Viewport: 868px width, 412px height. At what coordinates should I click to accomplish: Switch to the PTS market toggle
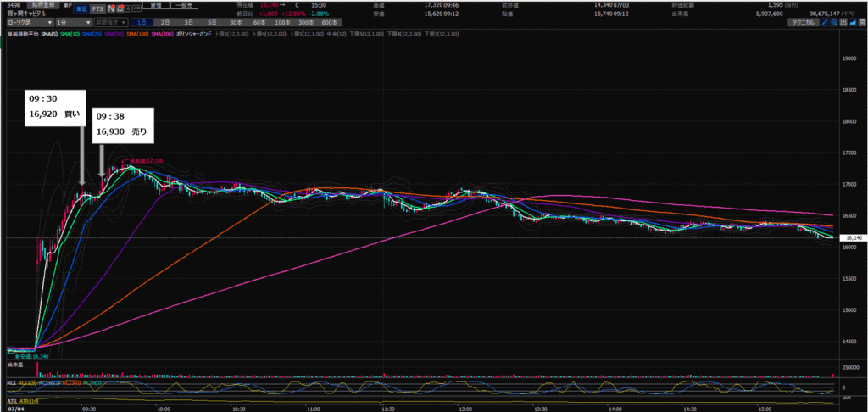pyautogui.click(x=97, y=8)
